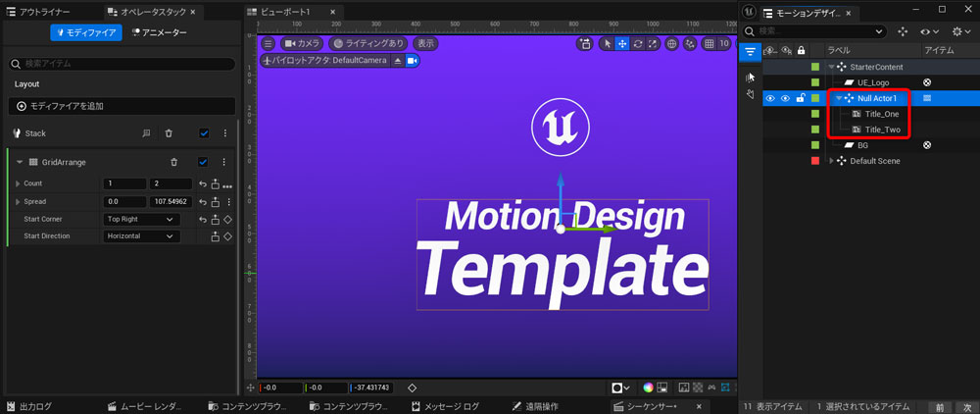Expand the Spread property row
The height and width of the screenshot is (414, 980).
point(18,202)
